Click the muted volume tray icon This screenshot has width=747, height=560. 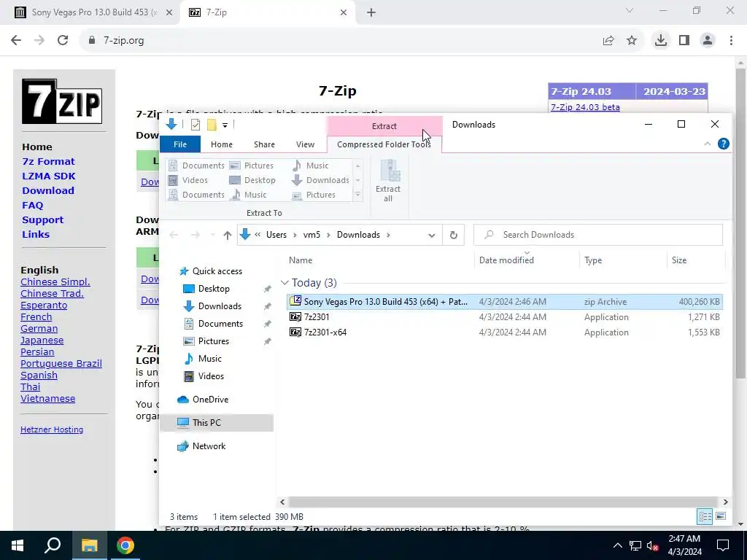click(x=652, y=545)
